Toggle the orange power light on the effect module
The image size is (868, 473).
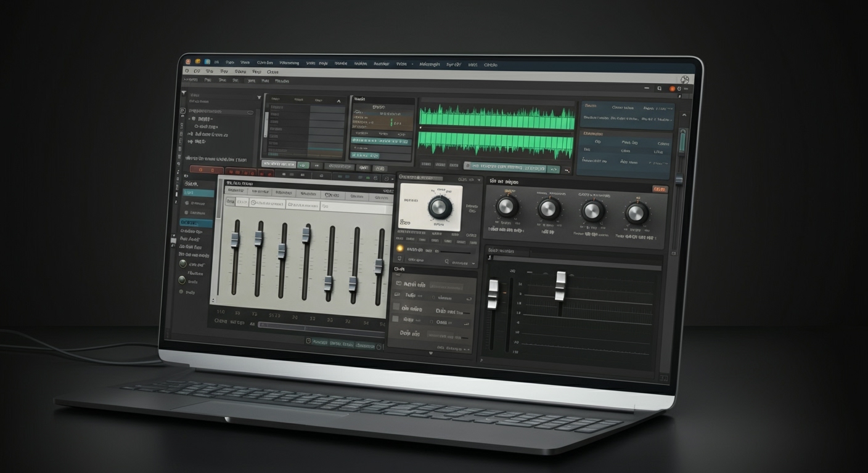(399, 248)
